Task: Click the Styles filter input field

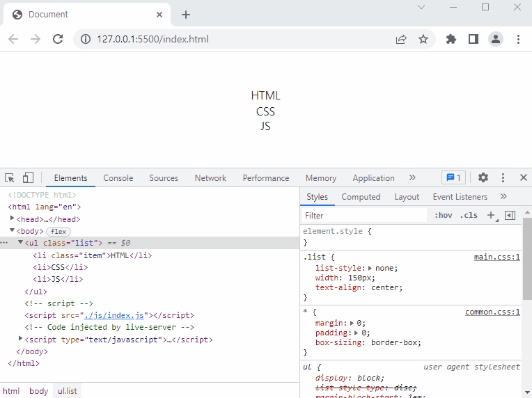Action: [364, 216]
